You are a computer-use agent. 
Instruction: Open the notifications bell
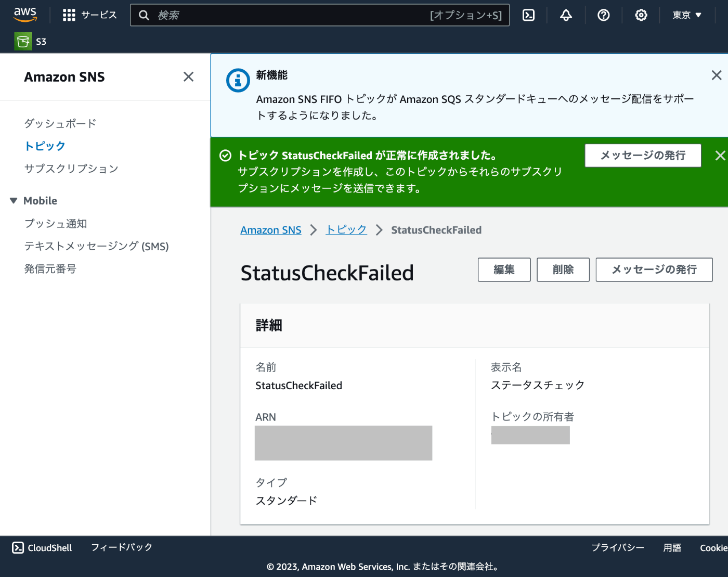(x=566, y=15)
